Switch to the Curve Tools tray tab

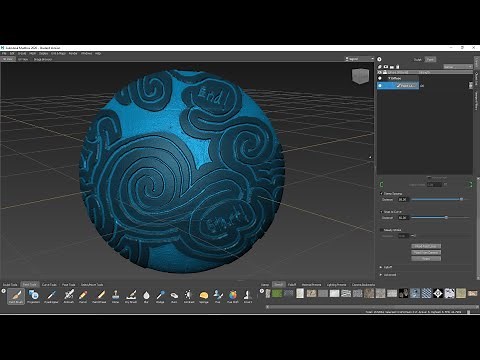(x=49, y=285)
